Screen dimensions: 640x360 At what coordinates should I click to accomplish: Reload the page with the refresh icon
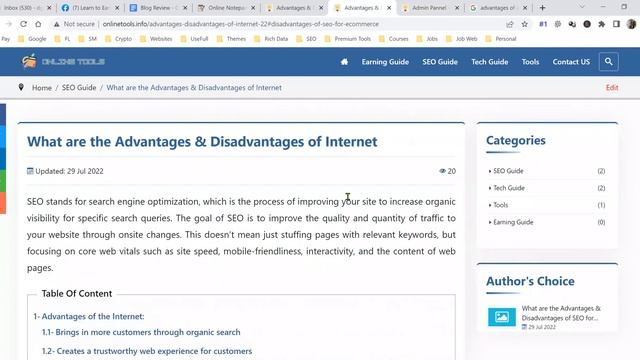[23, 24]
